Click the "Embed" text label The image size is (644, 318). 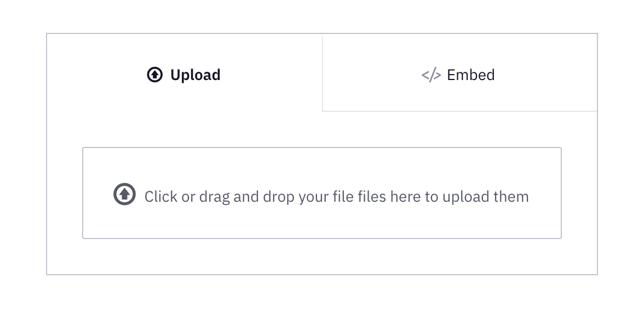click(471, 75)
